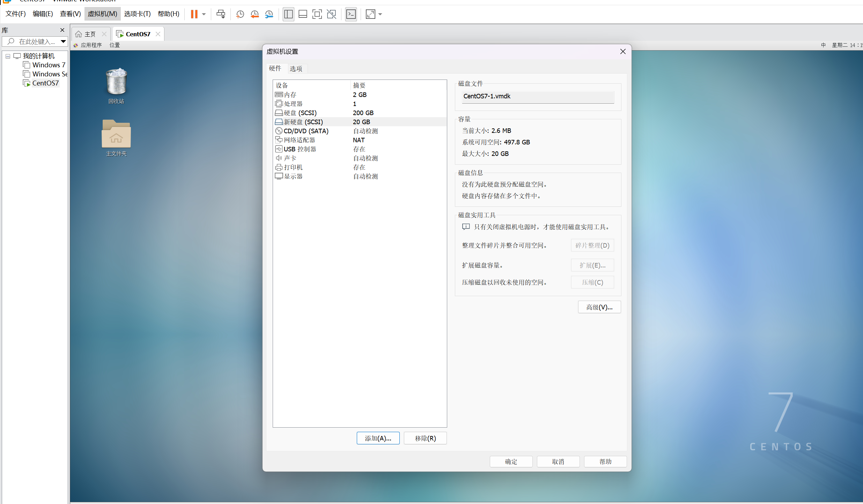Click the 高级(V)... button

click(x=599, y=307)
